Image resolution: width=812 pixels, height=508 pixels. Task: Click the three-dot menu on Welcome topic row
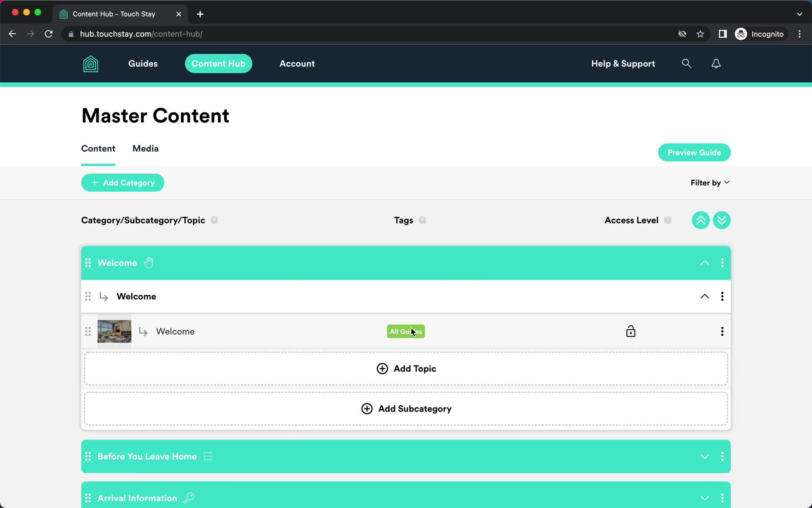[722, 331]
